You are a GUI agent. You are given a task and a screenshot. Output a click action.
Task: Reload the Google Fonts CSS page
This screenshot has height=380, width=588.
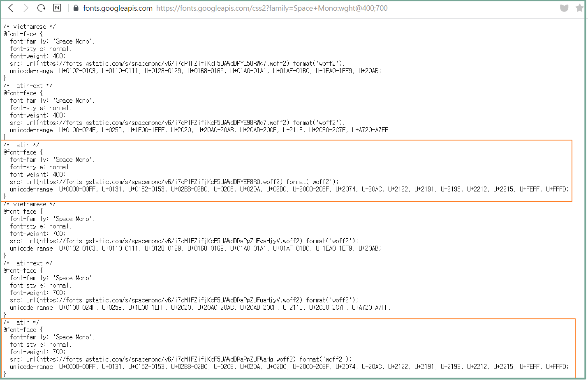[x=41, y=8]
